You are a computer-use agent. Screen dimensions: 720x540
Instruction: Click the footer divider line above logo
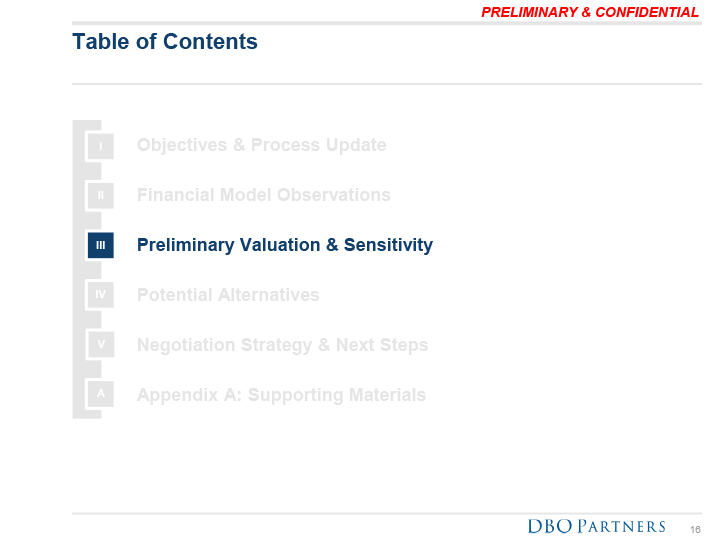386,513
